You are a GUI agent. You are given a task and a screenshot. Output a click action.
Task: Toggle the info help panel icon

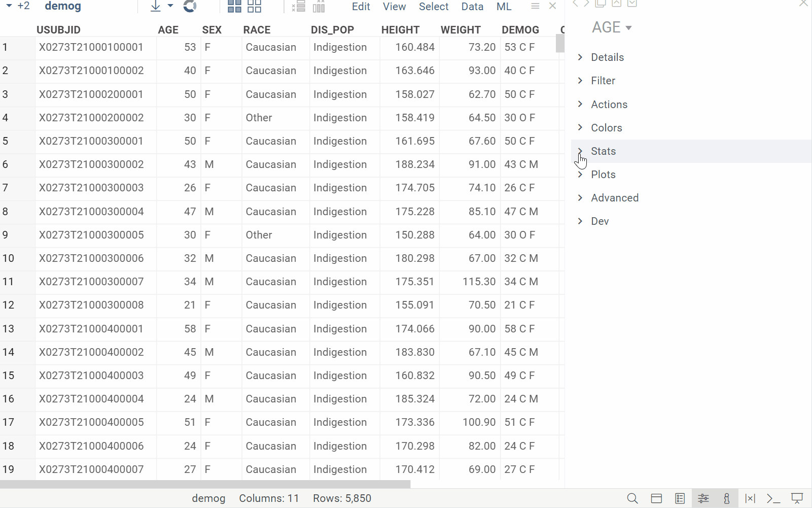pos(727,498)
